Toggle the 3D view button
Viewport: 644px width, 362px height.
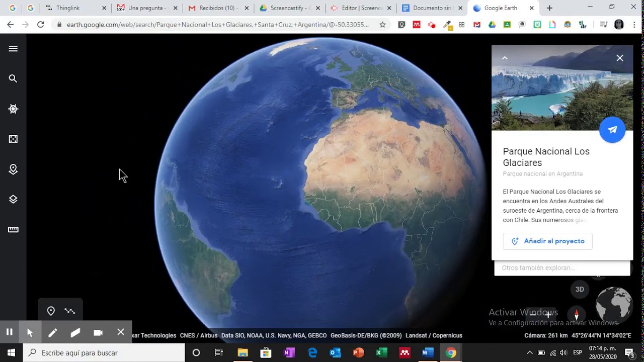pos(580,289)
